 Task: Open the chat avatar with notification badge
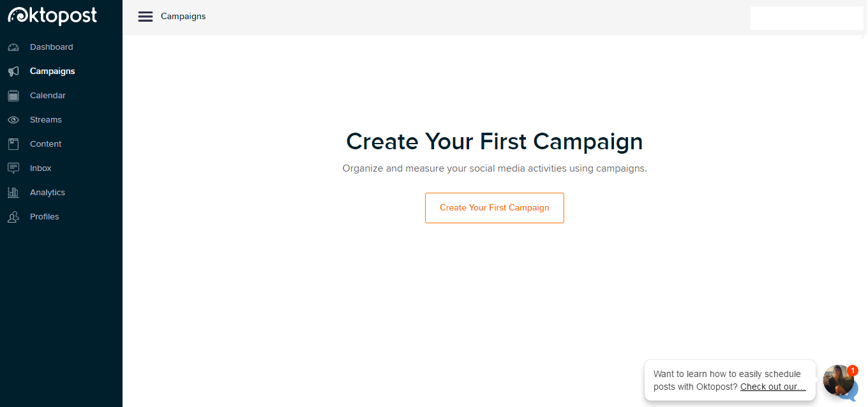(x=839, y=381)
